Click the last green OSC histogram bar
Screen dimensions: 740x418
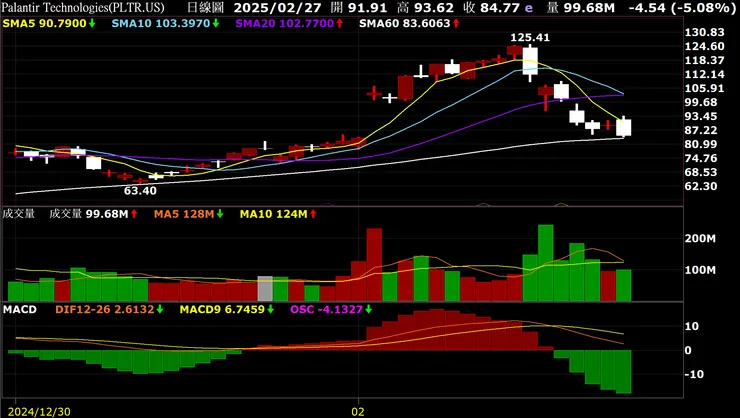tap(623, 372)
